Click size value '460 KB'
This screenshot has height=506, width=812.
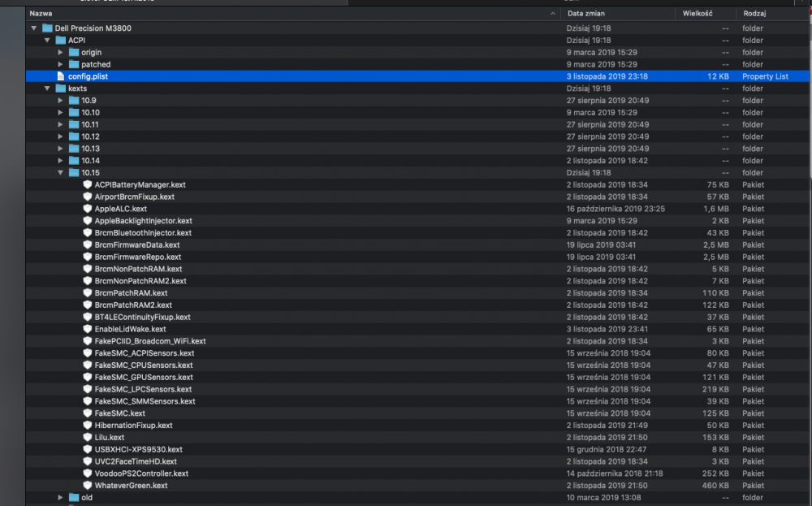(x=715, y=486)
